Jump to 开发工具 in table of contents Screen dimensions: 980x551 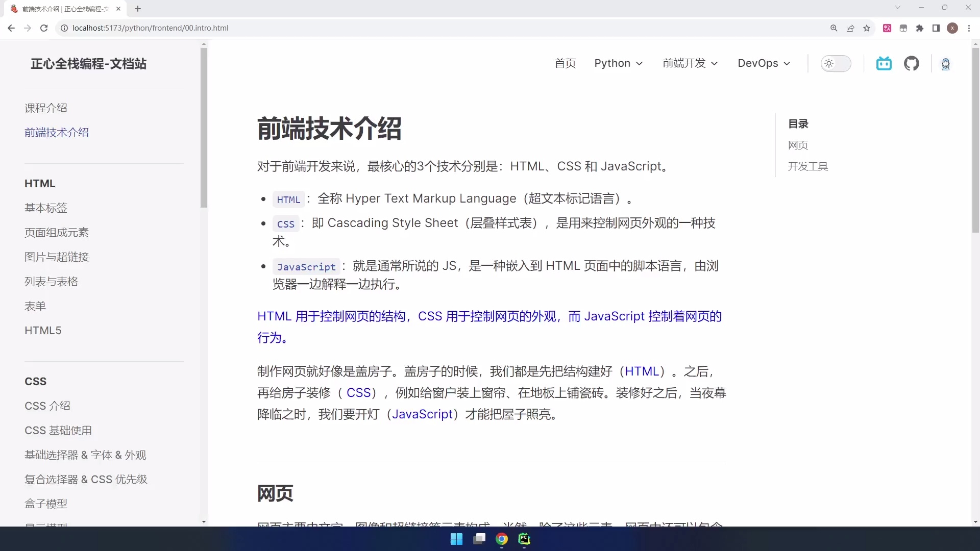pos(807,166)
